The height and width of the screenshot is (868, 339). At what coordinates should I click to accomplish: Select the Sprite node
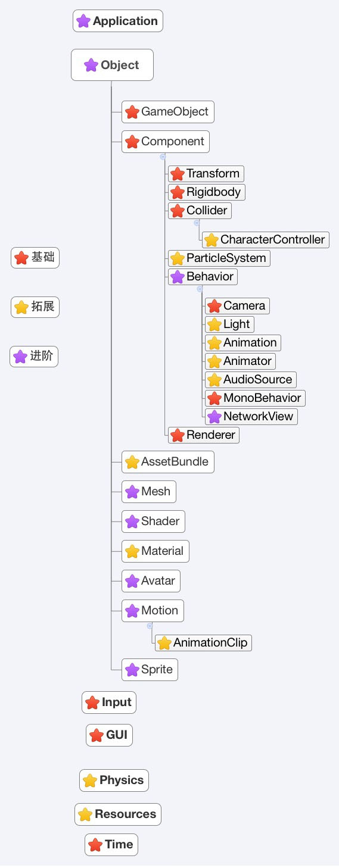(x=150, y=670)
